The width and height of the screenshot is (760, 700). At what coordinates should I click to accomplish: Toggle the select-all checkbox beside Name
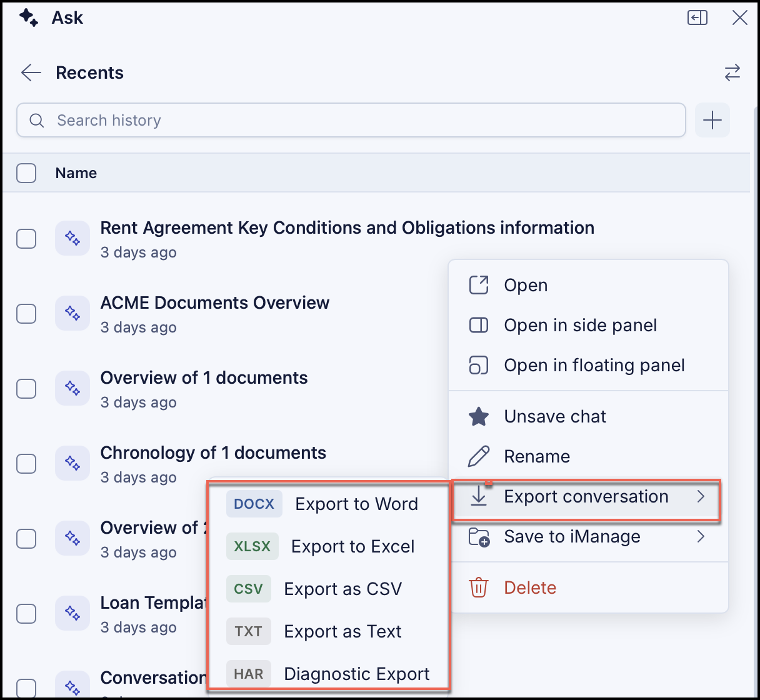[x=26, y=173]
